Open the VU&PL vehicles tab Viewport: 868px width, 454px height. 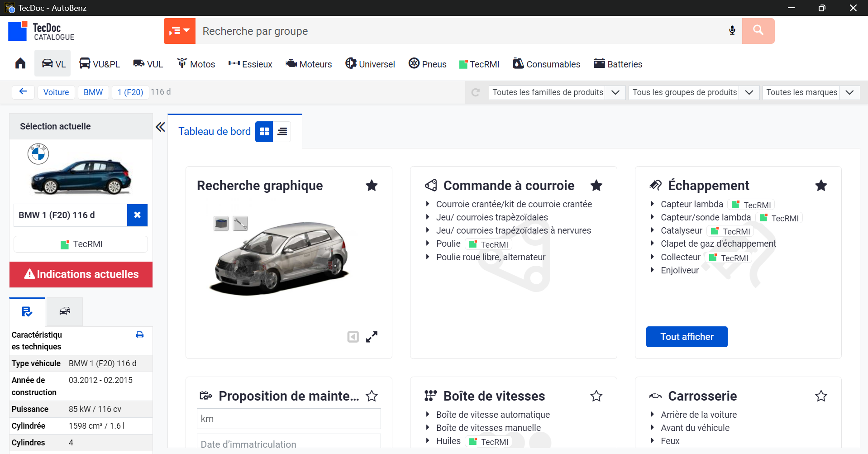pos(99,64)
